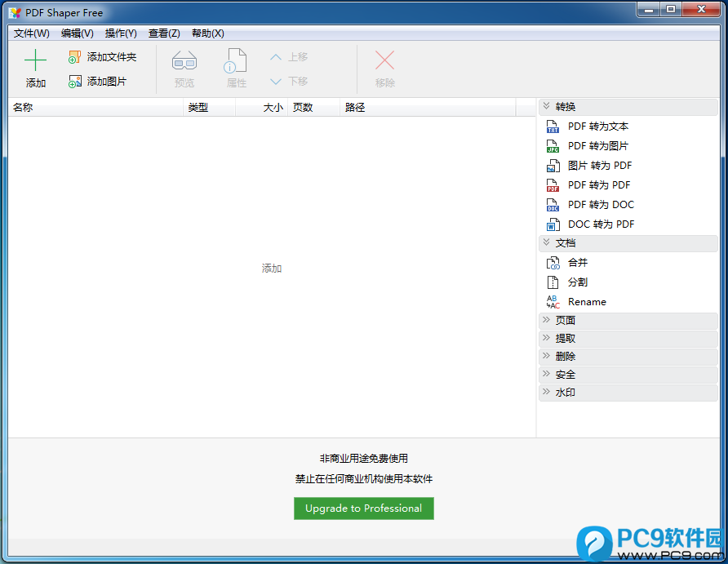Click the 添加 placeholder in file list
Screen dimensions: 728x564
272,269
